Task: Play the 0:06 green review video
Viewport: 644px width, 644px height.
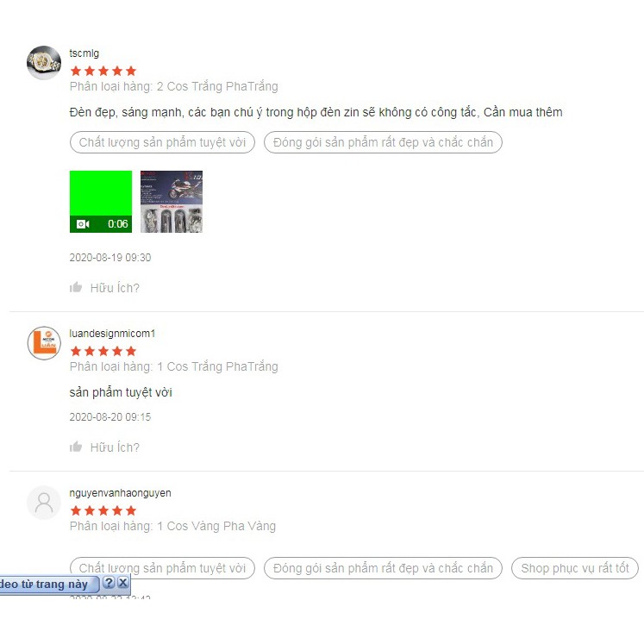Action: click(x=101, y=202)
